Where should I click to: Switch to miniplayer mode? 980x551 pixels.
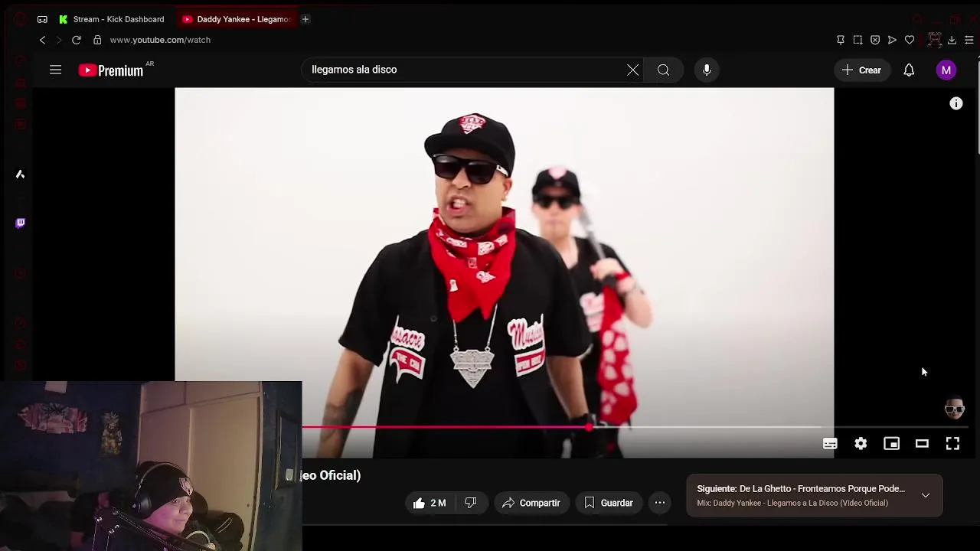pyautogui.click(x=891, y=444)
